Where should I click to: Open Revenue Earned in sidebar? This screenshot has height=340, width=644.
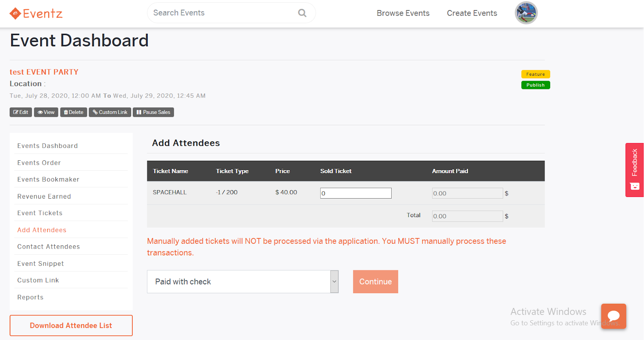(x=44, y=196)
